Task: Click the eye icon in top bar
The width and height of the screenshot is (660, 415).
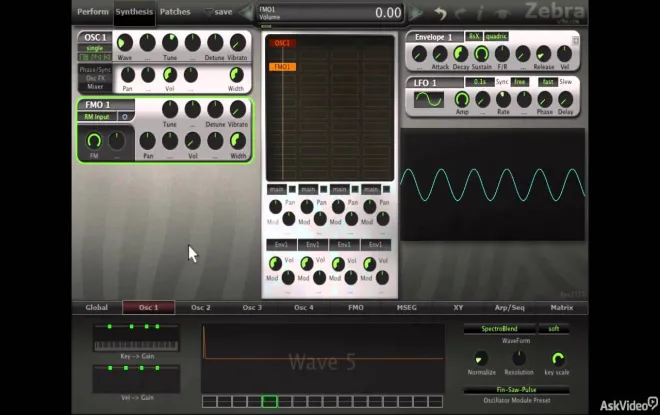Action: tap(501, 14)
